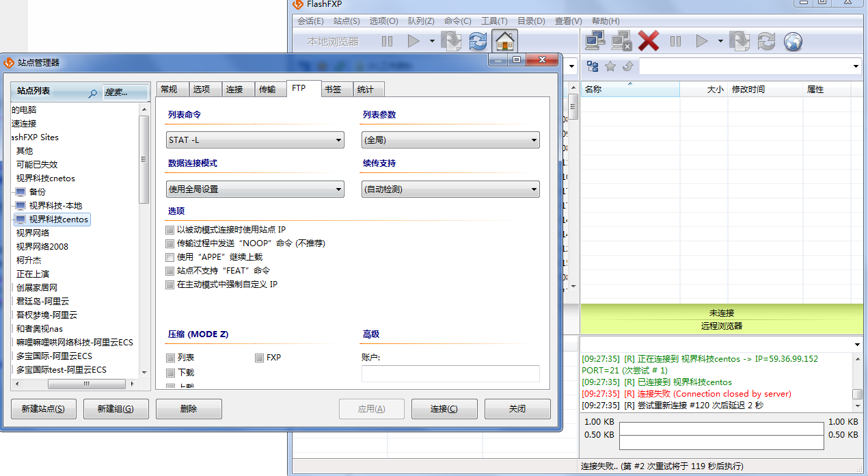
Task: Click the computer icon beside 视界科技-本地
Action: coord(21,206)
